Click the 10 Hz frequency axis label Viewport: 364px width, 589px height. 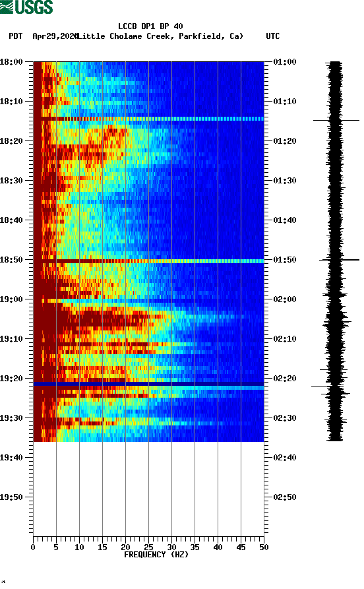tap(79, 547)
